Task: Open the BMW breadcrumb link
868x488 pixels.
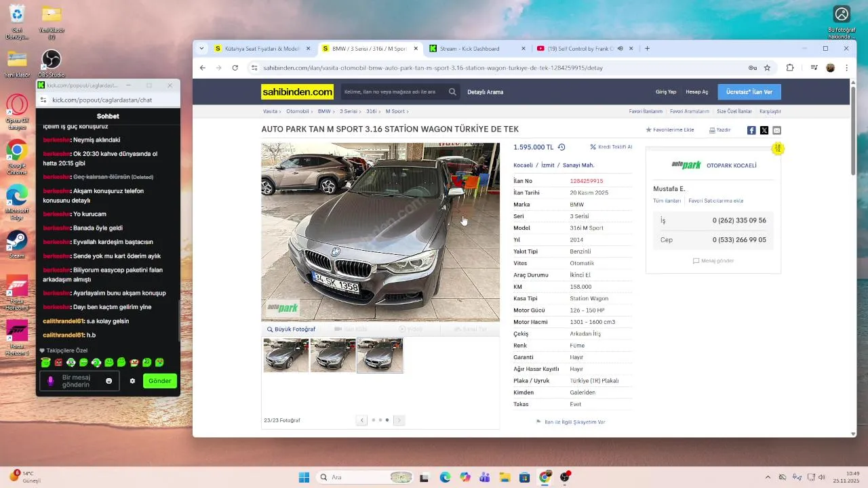Action: tap(324, 111)
